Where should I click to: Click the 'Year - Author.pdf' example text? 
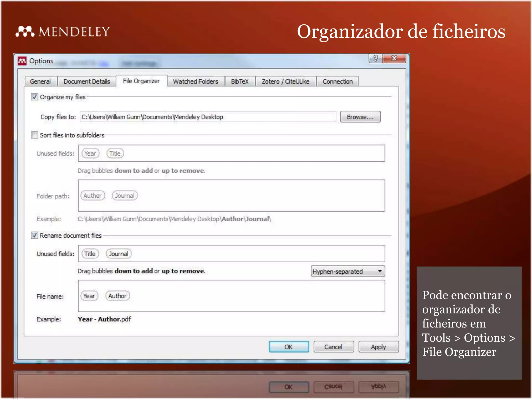(x=104, y=319)
